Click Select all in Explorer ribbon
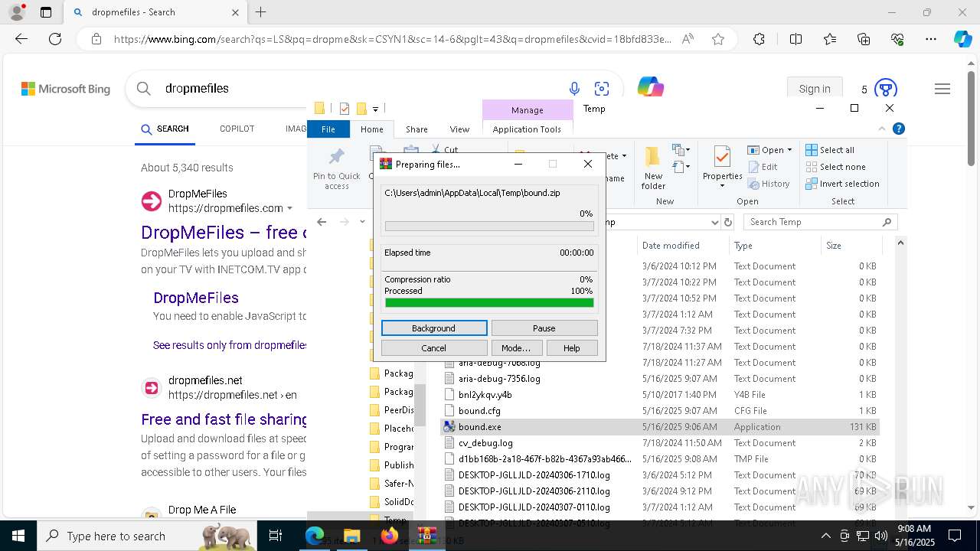The image size is (980, 551). (x=830, y=150)
